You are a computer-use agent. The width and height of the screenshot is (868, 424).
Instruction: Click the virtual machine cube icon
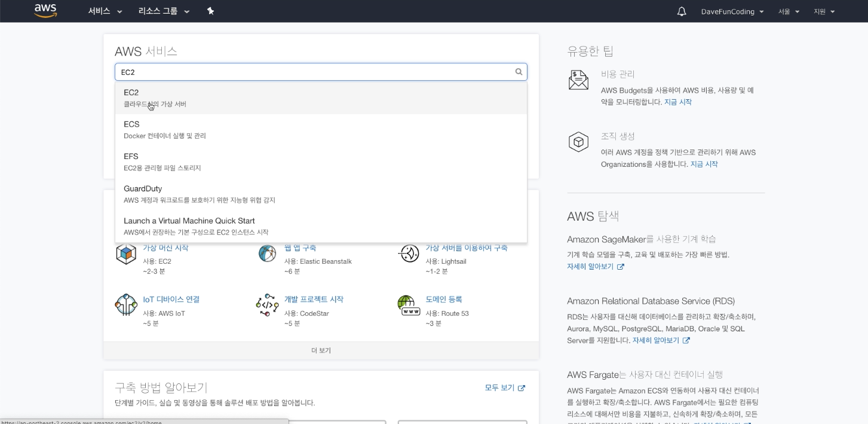[126, 254]
